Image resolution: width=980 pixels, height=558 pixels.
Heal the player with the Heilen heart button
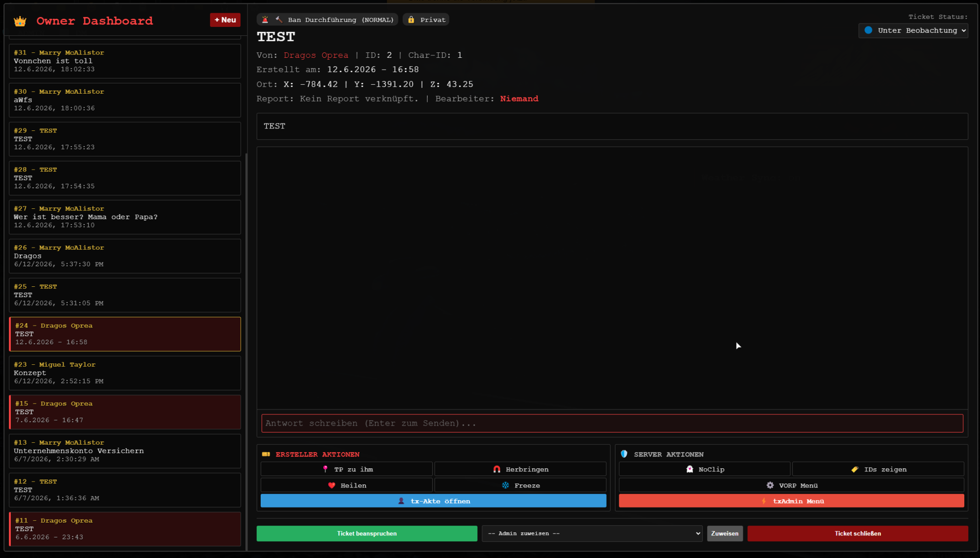pos(346,485)
